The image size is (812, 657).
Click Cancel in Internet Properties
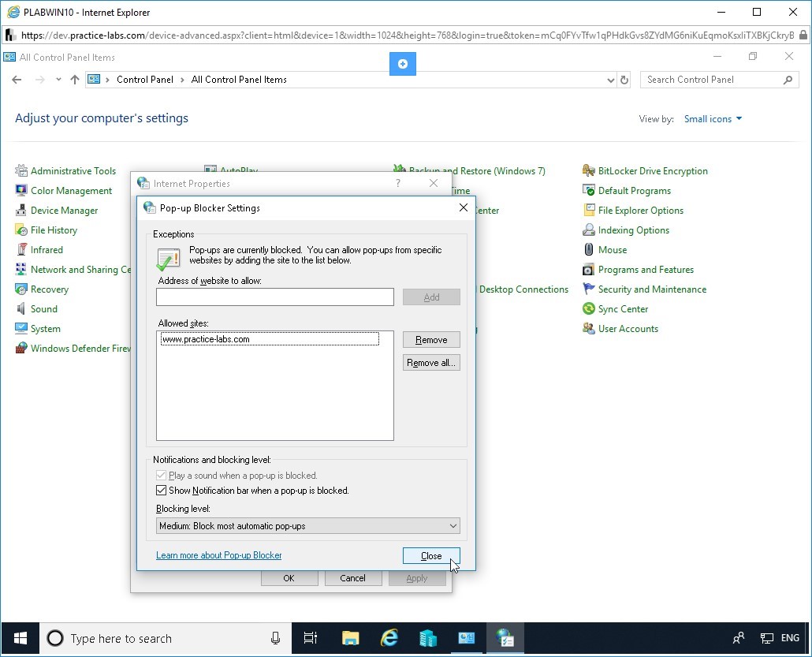[x=352, y=578]
